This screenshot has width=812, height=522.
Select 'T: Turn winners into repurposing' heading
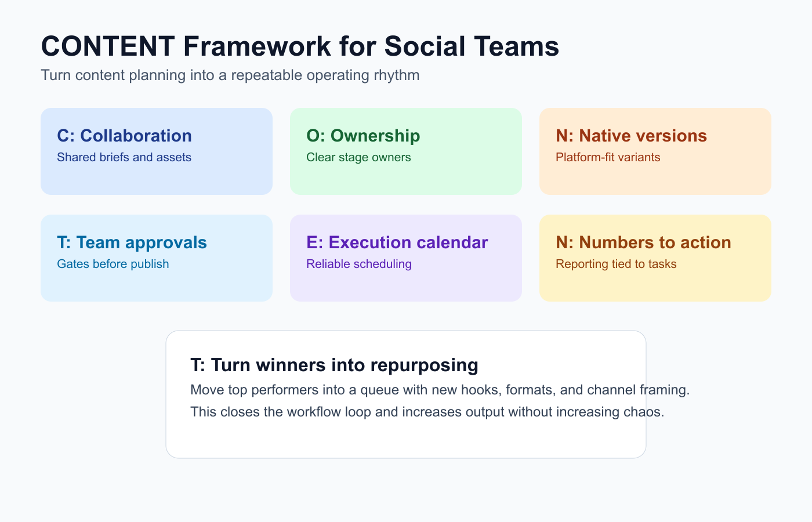tap(334, 365)
